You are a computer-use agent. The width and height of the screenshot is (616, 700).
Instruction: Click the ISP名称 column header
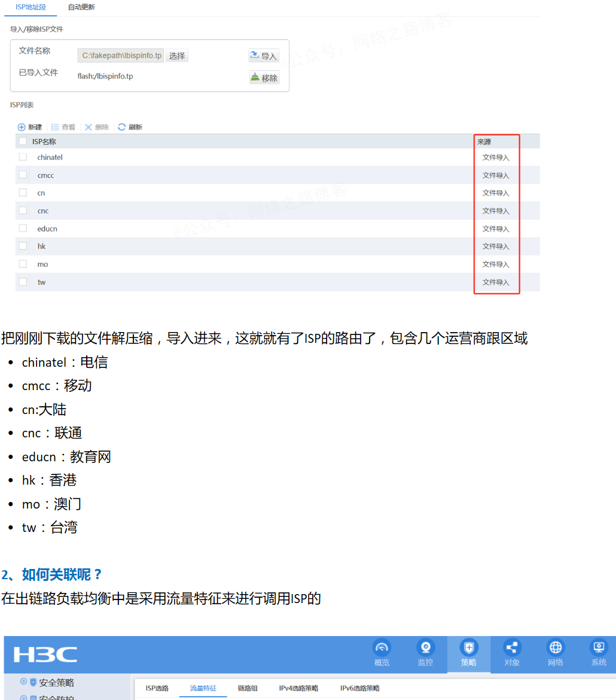[x=44, y=142]
